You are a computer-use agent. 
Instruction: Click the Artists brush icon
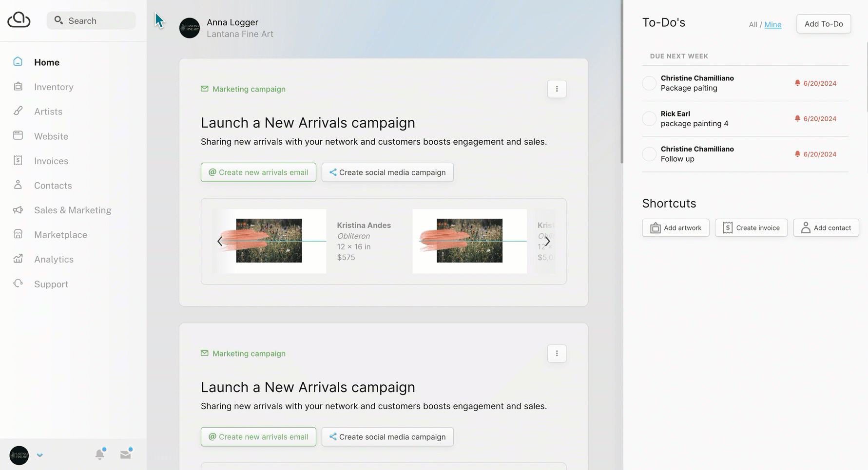[x=18, y=111]
